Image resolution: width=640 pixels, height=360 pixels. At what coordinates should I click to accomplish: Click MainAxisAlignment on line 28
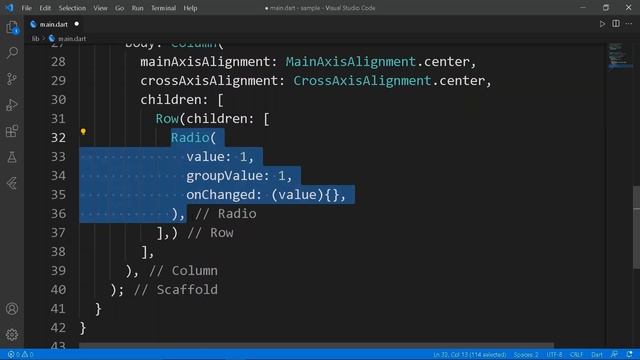[x=350, y=62]
